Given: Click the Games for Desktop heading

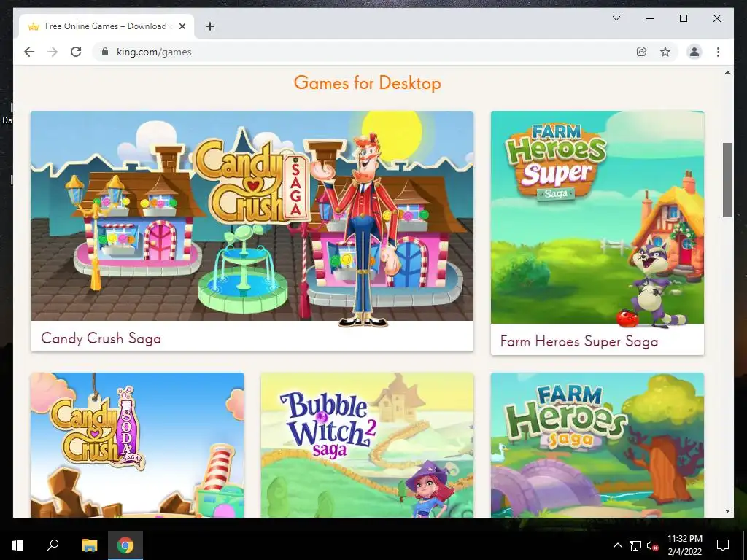Looking at the screenshot, I should coord(368,83).
